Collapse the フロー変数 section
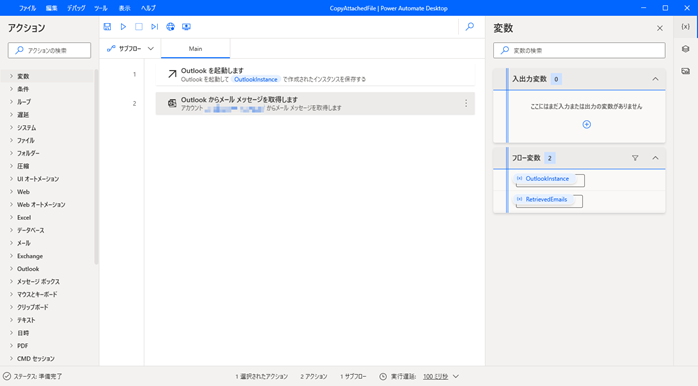The width and height of the screenshot is (698, 386). pyautogui.click(x=655, y=158)
